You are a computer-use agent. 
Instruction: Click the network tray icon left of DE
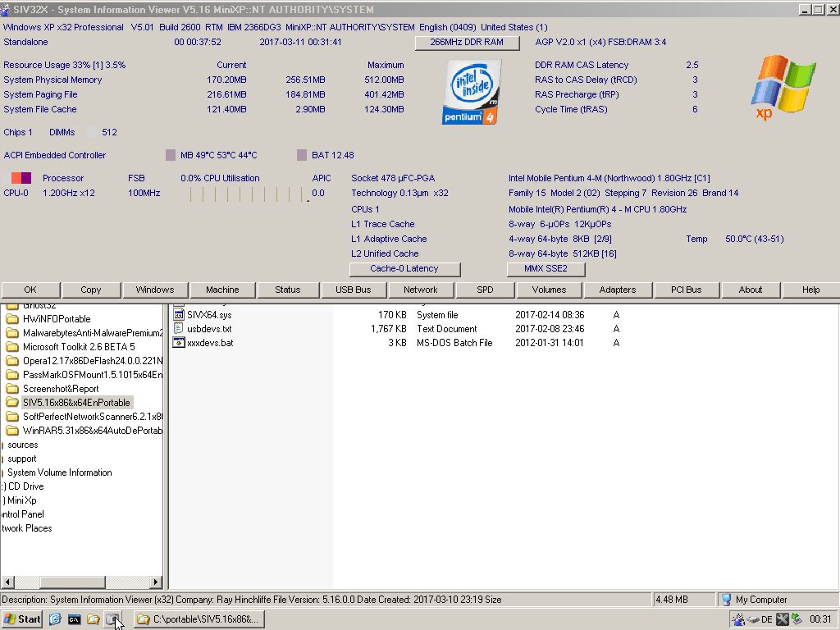point(738,619)
